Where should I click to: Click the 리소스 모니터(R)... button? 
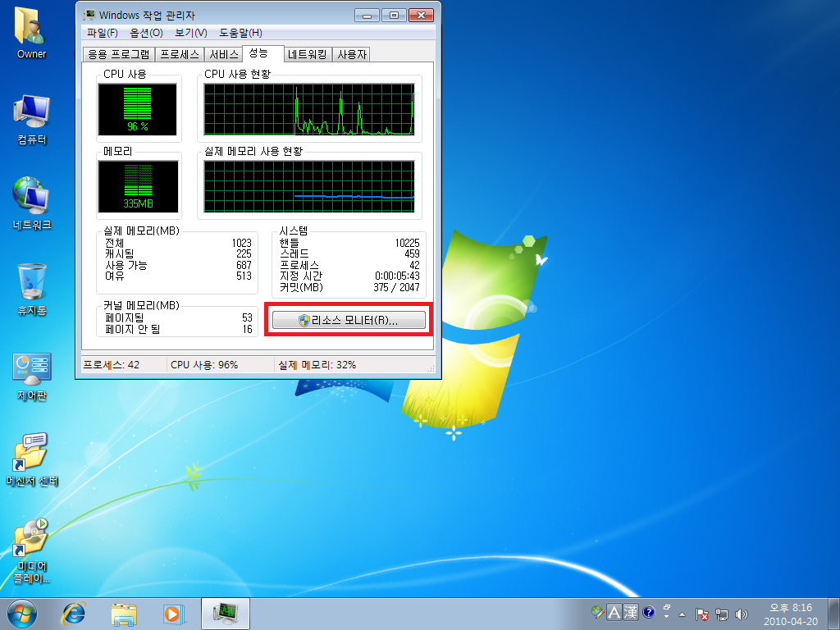pos(349,321)
